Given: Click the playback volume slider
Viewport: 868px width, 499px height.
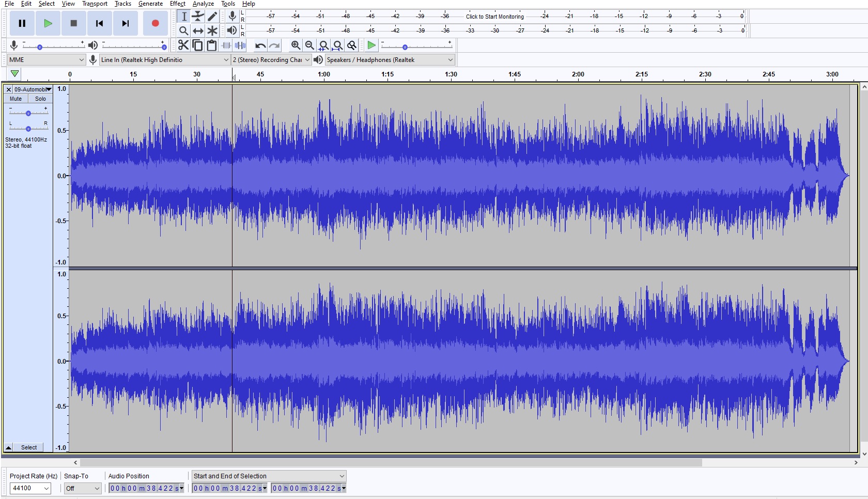Looking at the screenshot, I should [134, 46].
